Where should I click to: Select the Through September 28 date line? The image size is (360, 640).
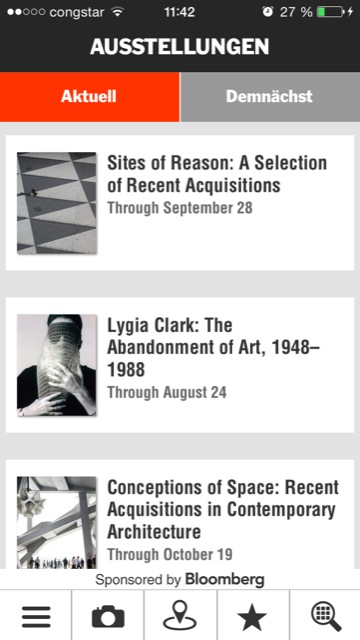pos(180,208)
